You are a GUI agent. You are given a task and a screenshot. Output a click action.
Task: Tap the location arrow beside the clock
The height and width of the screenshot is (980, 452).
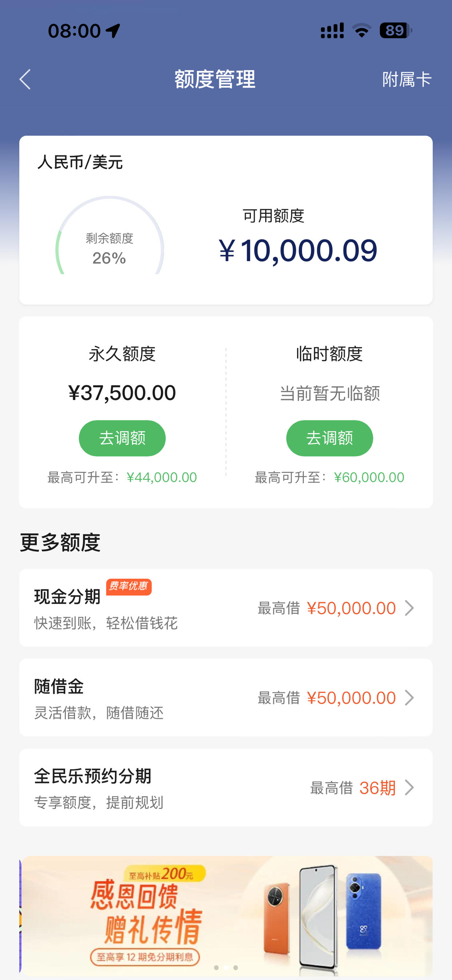(113, 31)
